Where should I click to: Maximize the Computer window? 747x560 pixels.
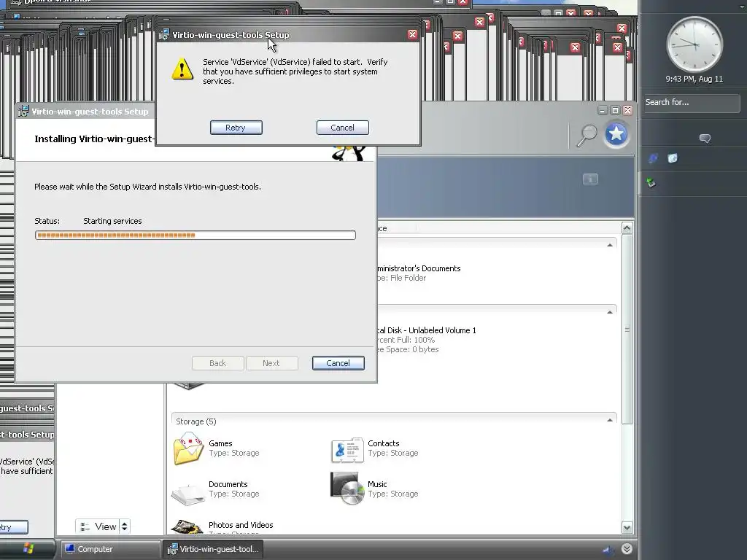pos(615,110)
